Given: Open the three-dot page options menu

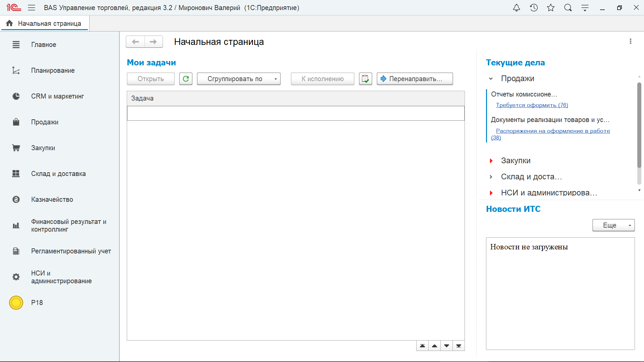Looking at the screenshot, I should click(631, 41).
